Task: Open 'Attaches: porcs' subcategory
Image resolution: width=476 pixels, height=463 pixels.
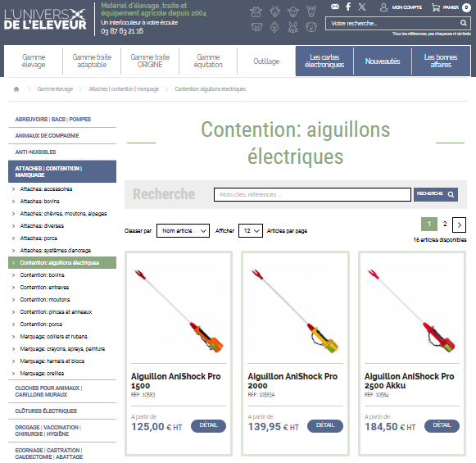Action: [x=39, y=238]
